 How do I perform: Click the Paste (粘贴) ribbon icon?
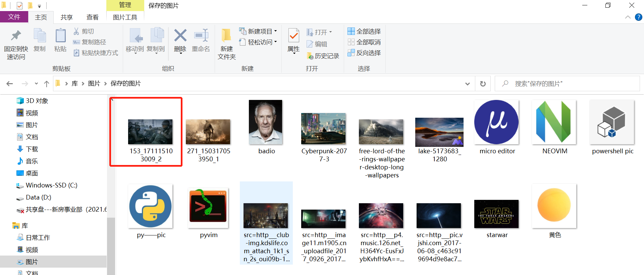pos(60,40)
